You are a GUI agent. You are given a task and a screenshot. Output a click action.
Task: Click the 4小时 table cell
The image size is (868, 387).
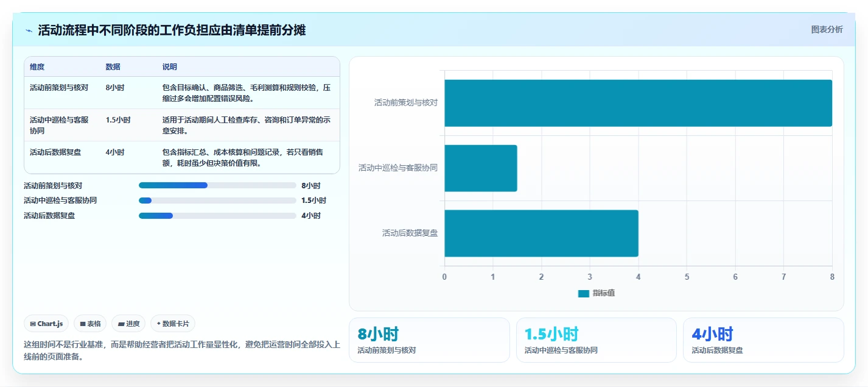(115, 152)
